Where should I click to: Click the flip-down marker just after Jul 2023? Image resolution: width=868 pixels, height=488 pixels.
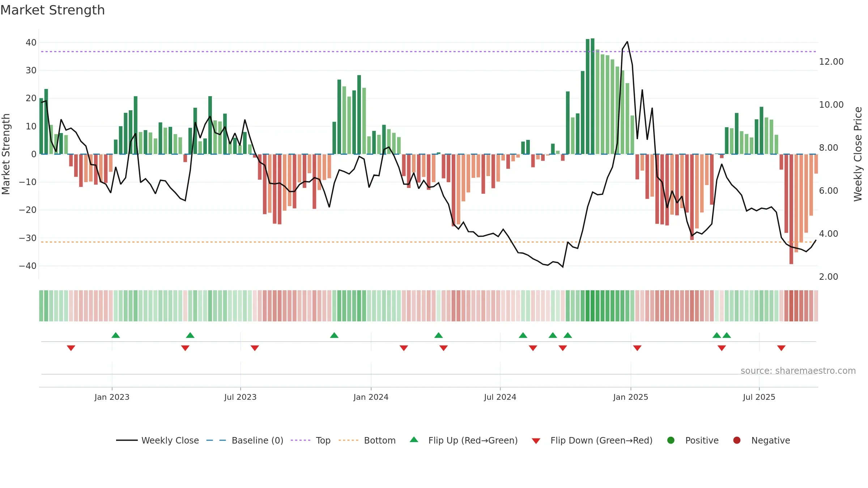255,348
